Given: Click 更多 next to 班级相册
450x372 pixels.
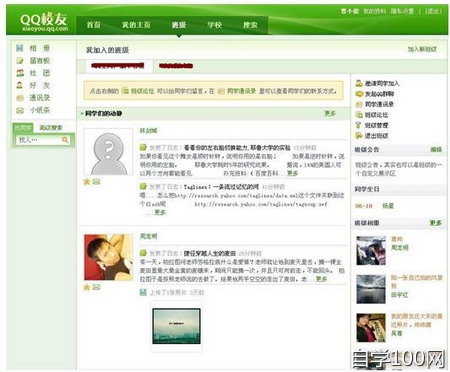Looking at the screenshot, I should tap(436, 223).
